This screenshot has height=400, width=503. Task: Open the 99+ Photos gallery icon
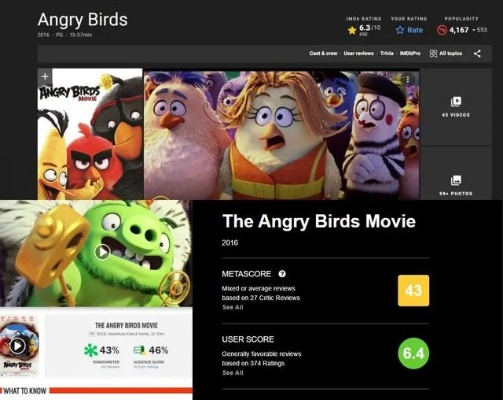click(456, 180)
